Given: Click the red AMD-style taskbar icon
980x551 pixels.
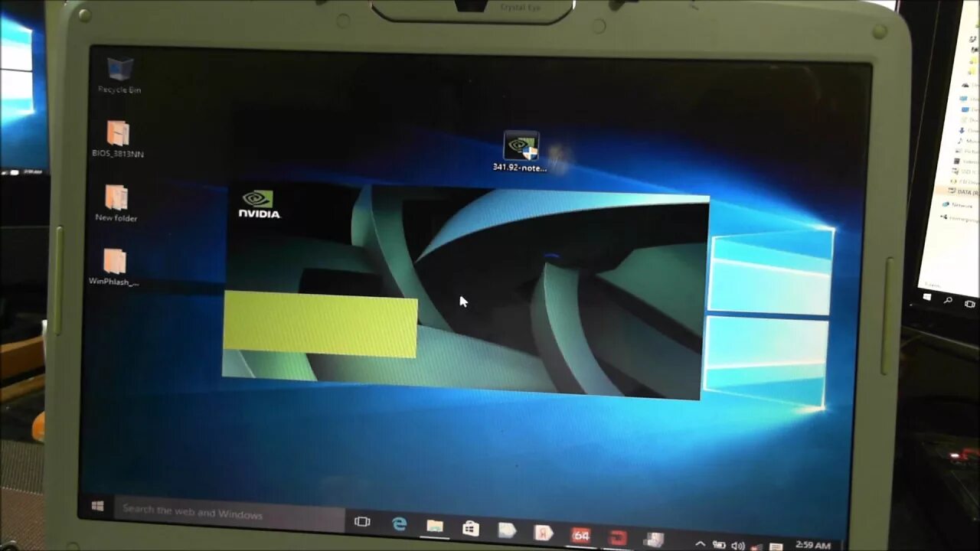Looking at the screenshot, I should 617,538.
